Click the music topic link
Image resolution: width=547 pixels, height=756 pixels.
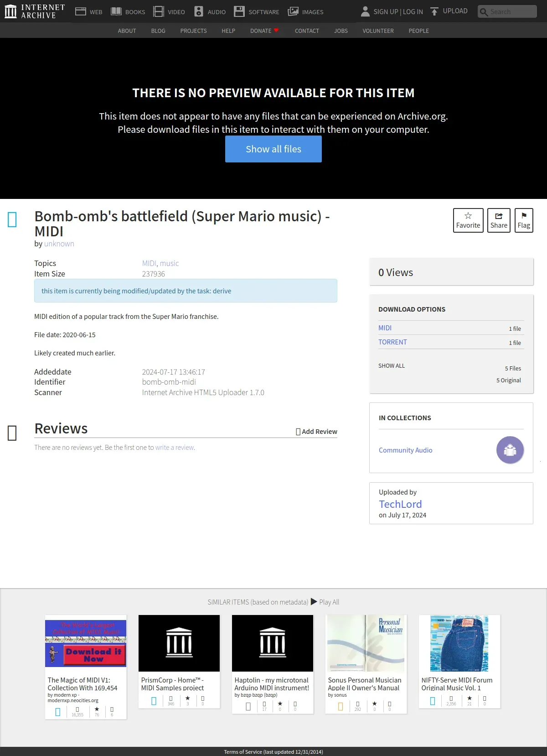coord(169,263)
